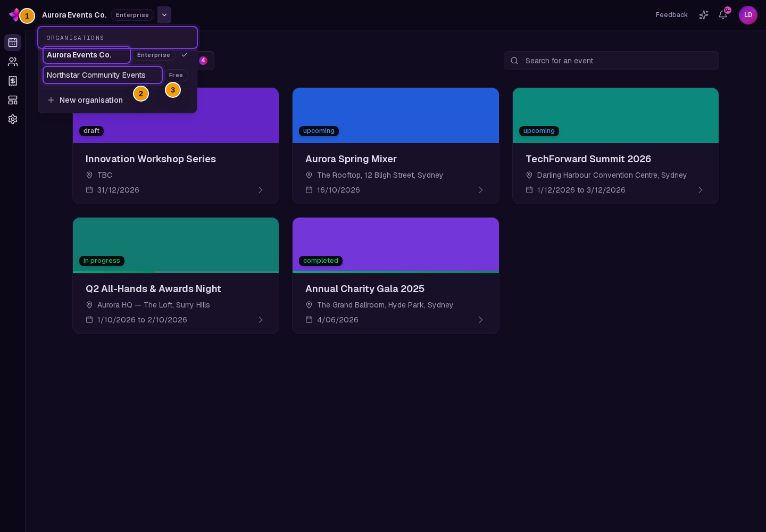Click the upcoming badge on Aurora Spring Mixer
Image resolution: width=766 pixels, height=532 pixels.
[x=319, y=131]
